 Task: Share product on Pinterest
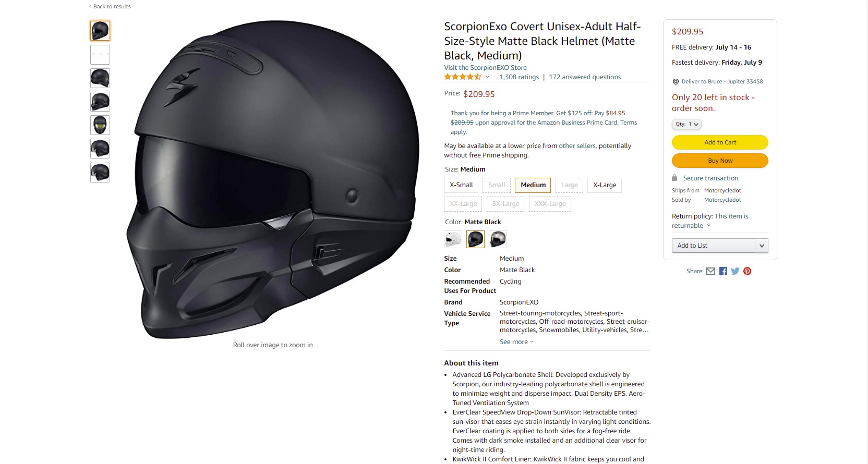coord(747,271)
